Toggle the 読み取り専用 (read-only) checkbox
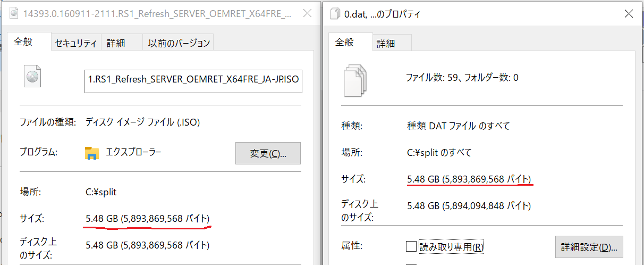Image resolution: width=644 pixels, height=265 pixels. pyautogui.click(x=411, y=247)
